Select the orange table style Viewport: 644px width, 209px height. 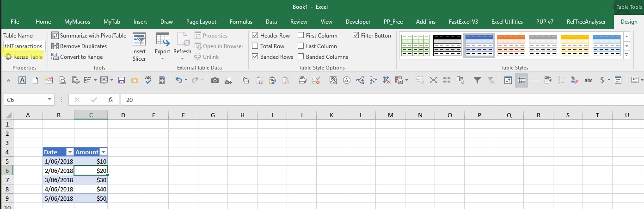click(511, 45)
